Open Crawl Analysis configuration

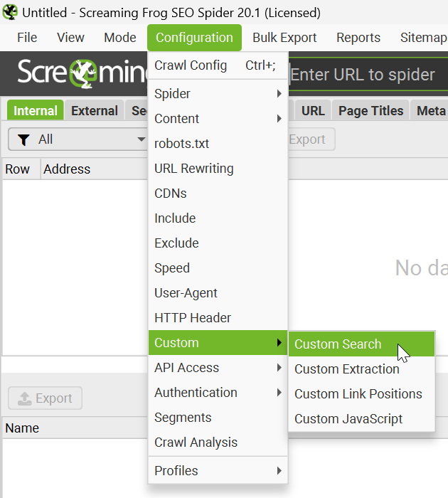(x=218, y=442)
